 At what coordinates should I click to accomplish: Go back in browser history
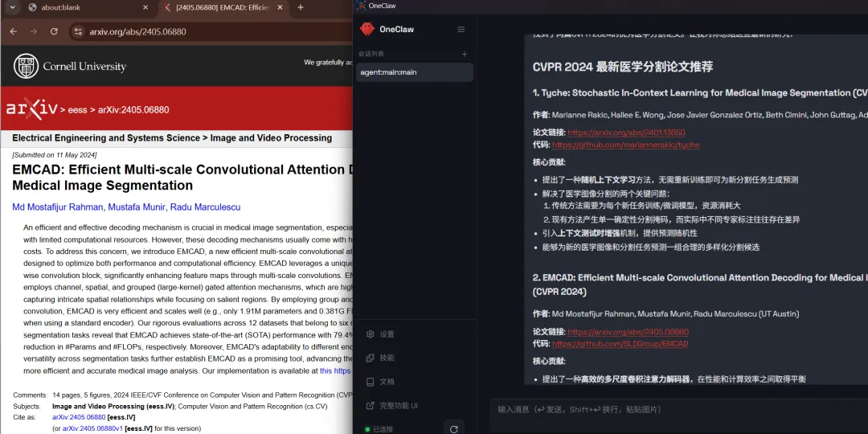pyautogui.click(x=14, y=31)
